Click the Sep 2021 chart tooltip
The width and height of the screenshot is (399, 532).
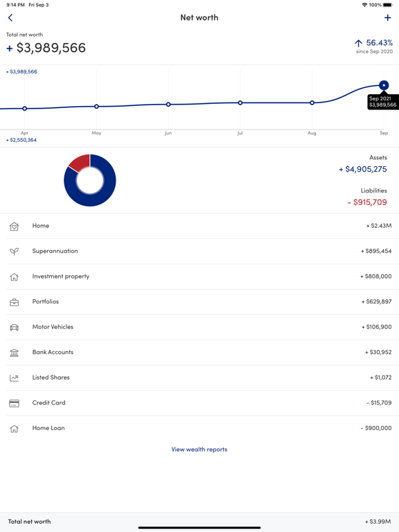click(382, 102)
